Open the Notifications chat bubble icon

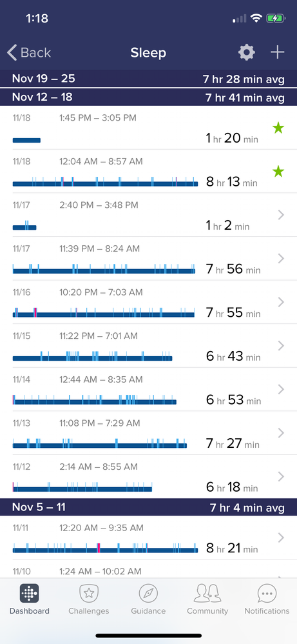267,593
